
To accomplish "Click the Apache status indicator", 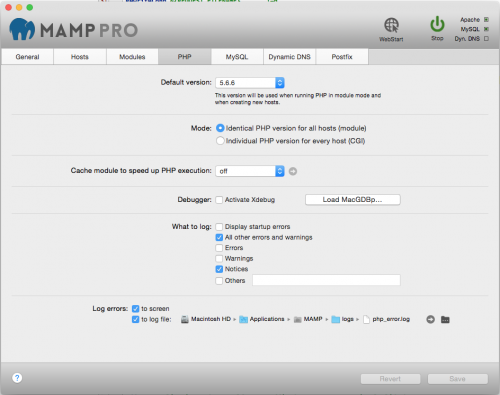I will pyautogui.click(x=486, y=20).
